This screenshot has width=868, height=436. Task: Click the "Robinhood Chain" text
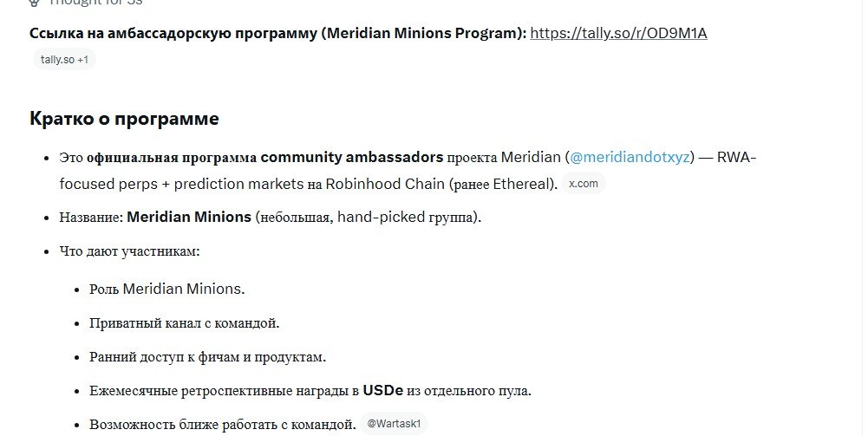pos(385,184)
